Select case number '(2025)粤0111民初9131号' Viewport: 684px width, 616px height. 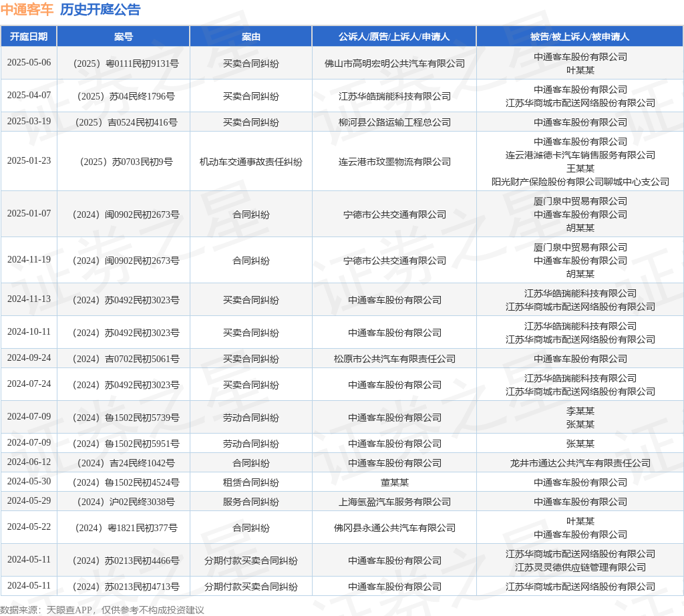[126, 63]
